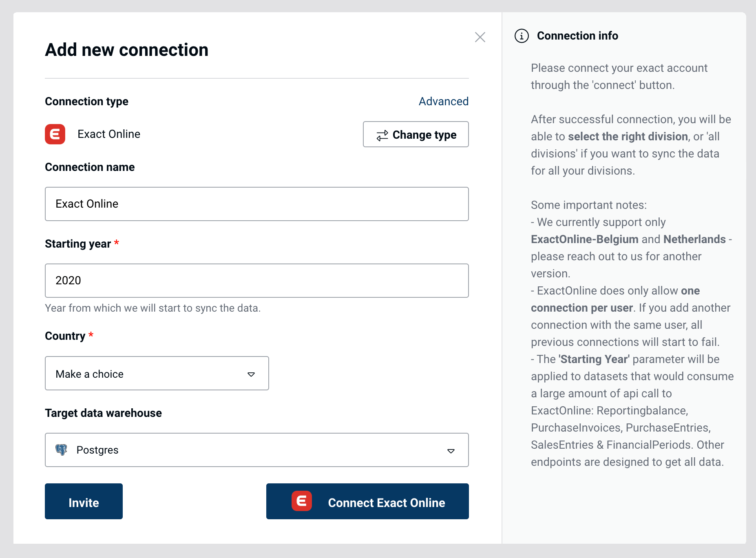Click the 'Year from which we will start' hint
Image resolution: width=756 pixels, height=558 pixels.
pos(153,308)
